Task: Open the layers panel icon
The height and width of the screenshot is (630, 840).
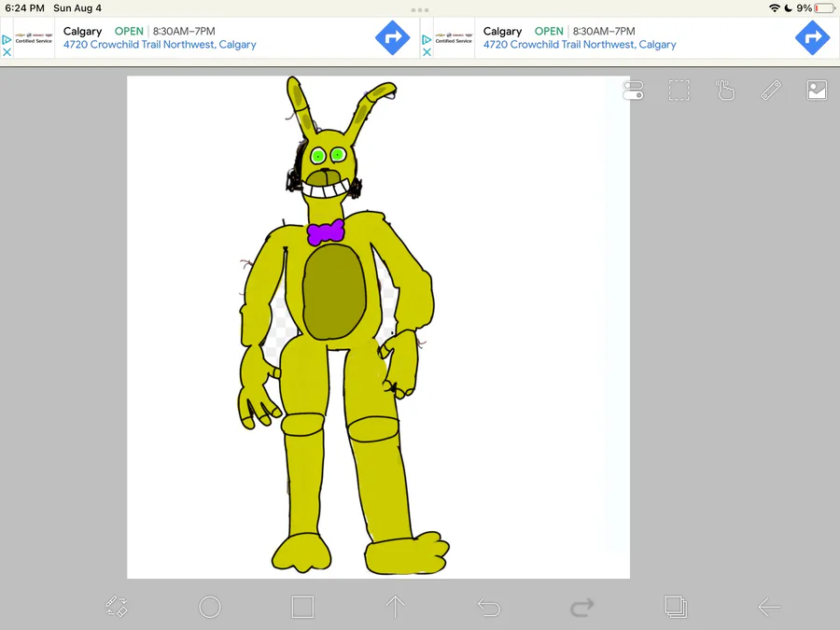Action: point(676,607)
